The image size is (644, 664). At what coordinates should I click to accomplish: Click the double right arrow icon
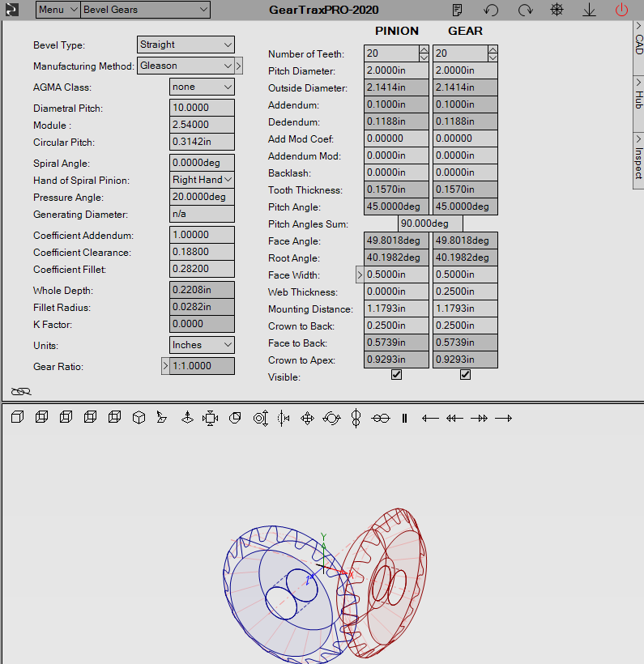(480, 419)
